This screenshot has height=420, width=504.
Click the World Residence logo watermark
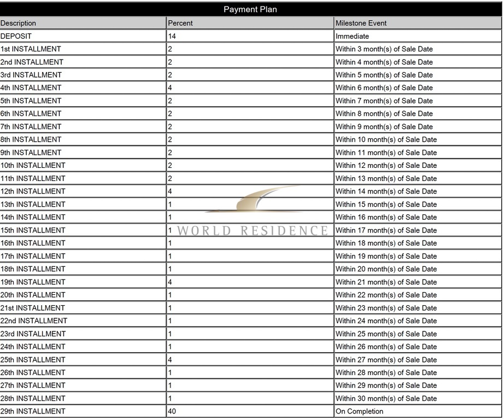point(253,213)
